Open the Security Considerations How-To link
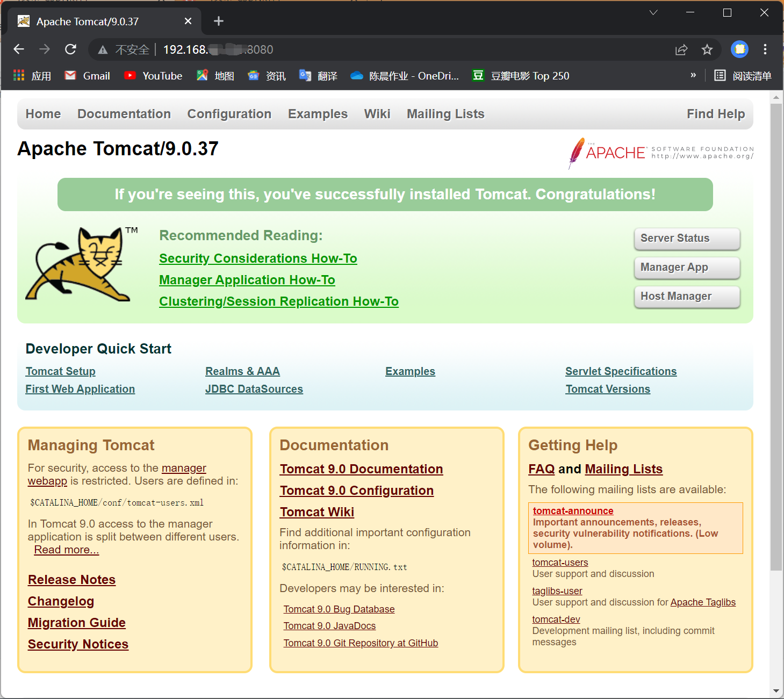Screen dimensions: 784x699 (x=258, y=258)
